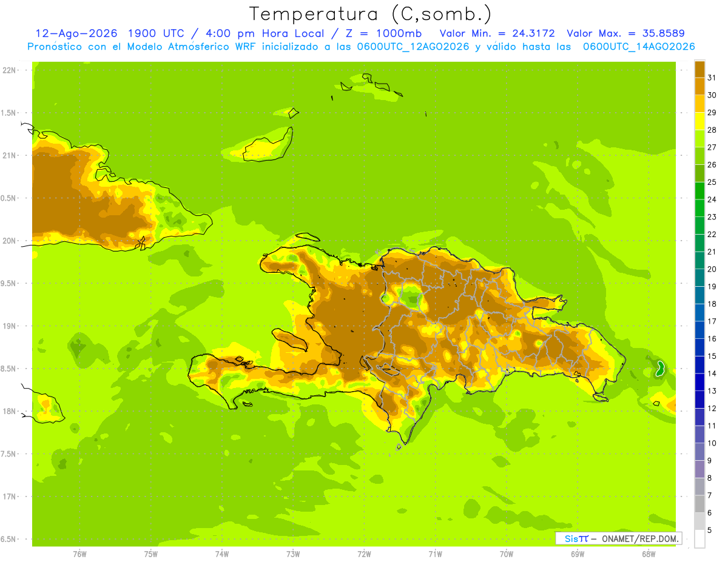Click the legend value "31"
The height and width of the screenshot is (562, 728).
click(x=712, y=78)
